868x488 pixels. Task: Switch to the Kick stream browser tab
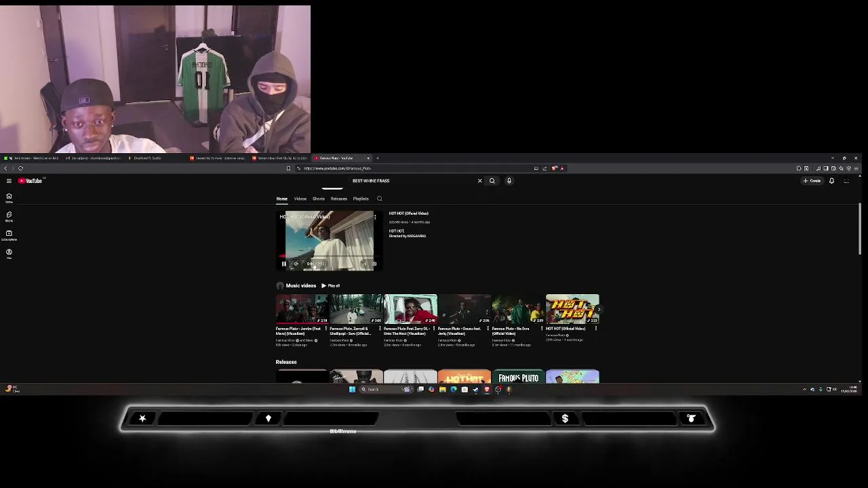(x=32, y=158)
